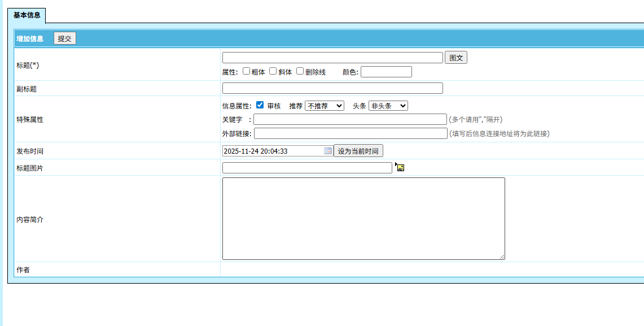
Task: Click the 设为当前时间 button
Action: [358, 151]
